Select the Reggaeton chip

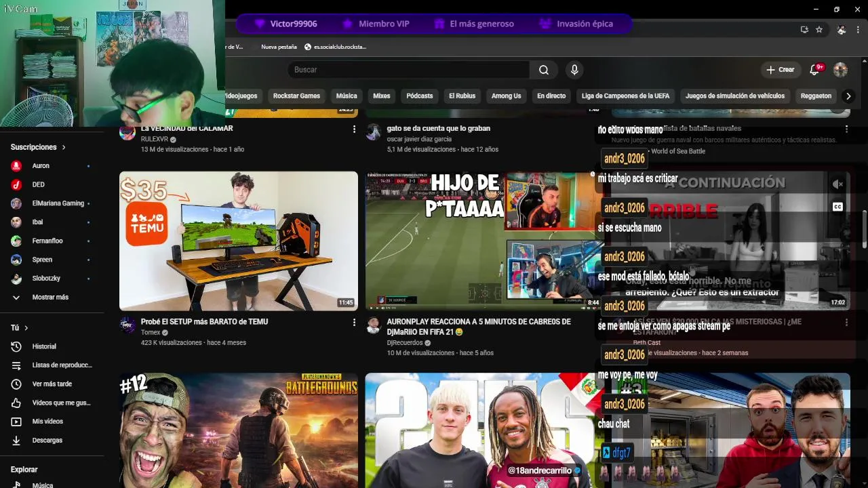pos(816,96)
